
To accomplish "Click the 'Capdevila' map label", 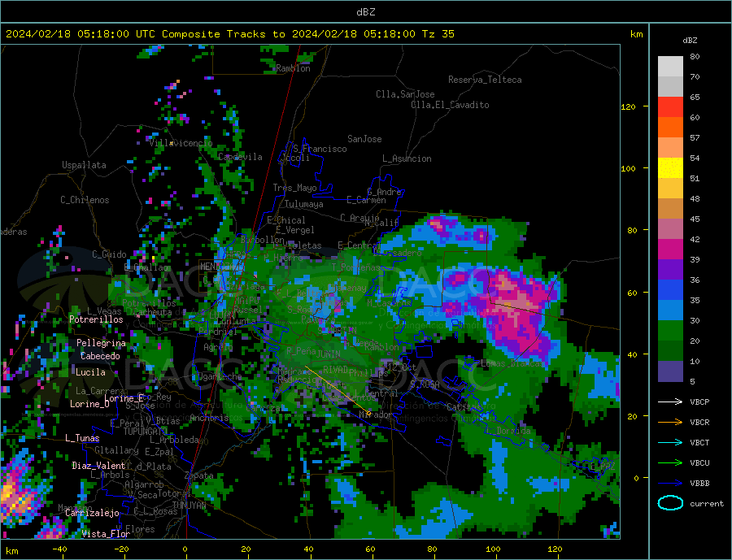I will [x=240, y=157].
